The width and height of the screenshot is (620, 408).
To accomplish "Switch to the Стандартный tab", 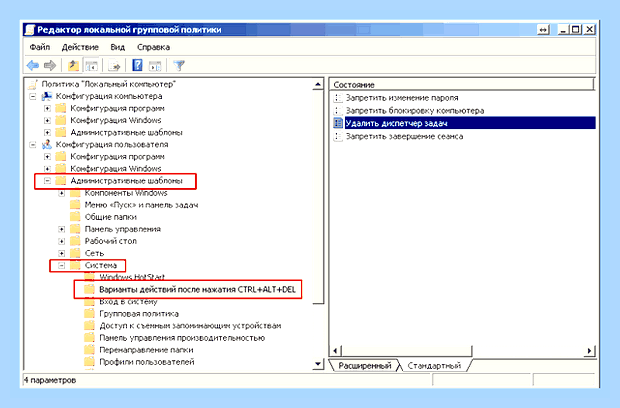I will (x=434, y=366).
